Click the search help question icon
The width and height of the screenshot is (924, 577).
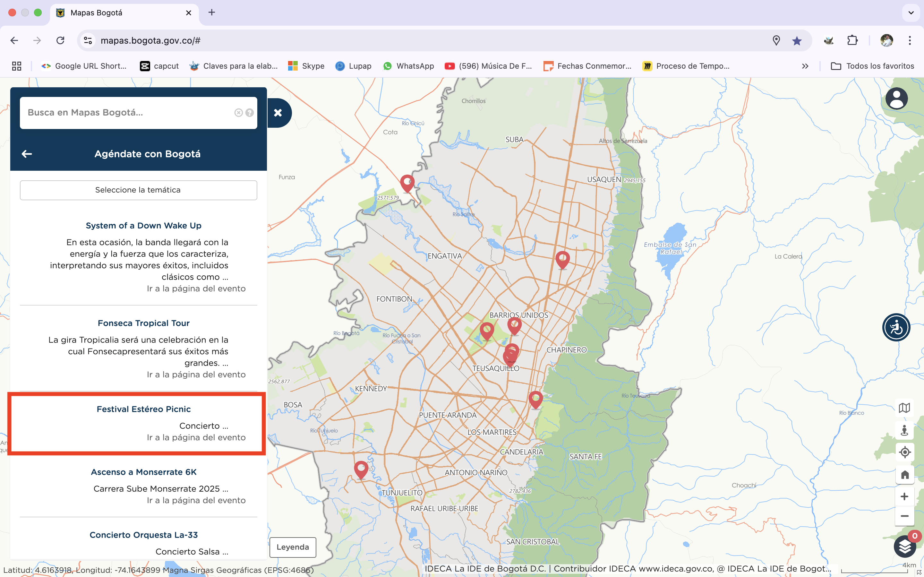click(250, 113)
